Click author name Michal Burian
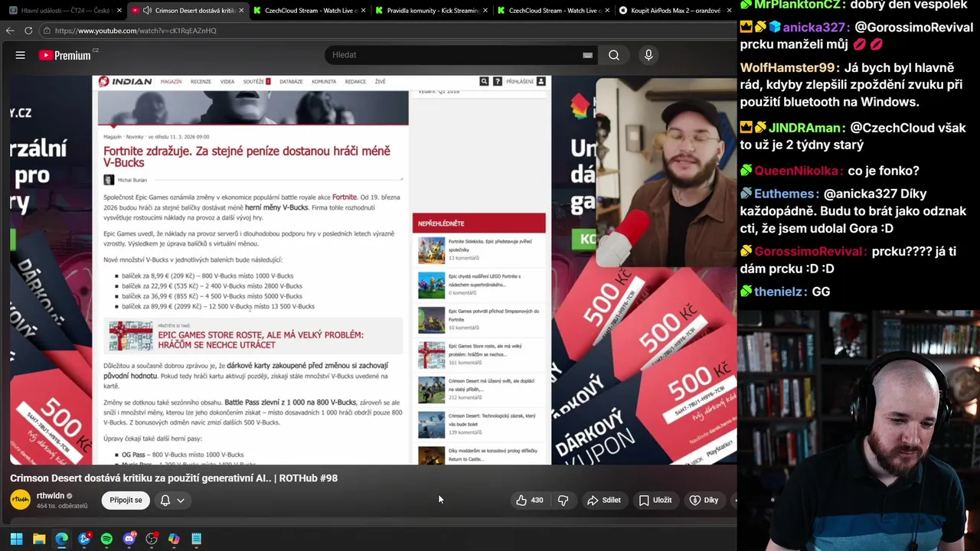 pos(132,180)
